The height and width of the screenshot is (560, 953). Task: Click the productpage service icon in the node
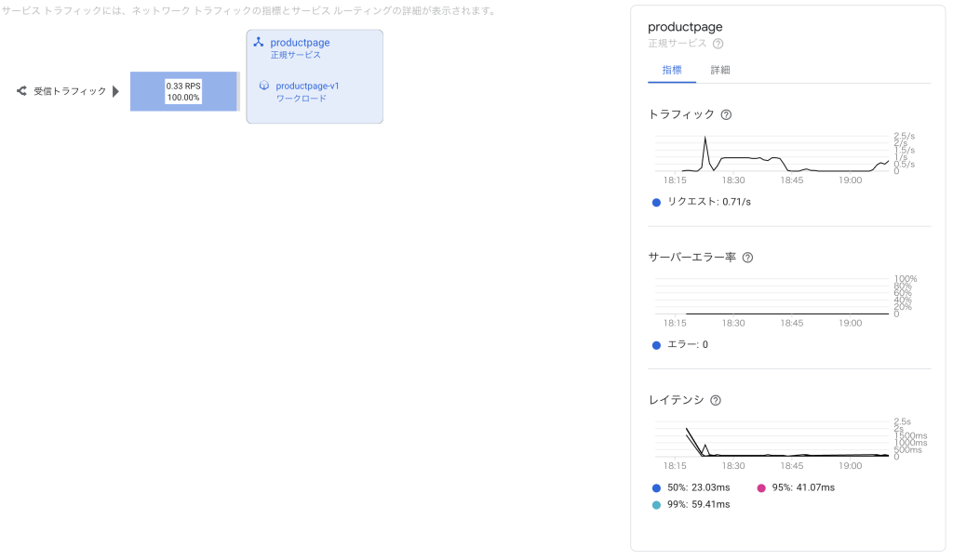[259, 43]
